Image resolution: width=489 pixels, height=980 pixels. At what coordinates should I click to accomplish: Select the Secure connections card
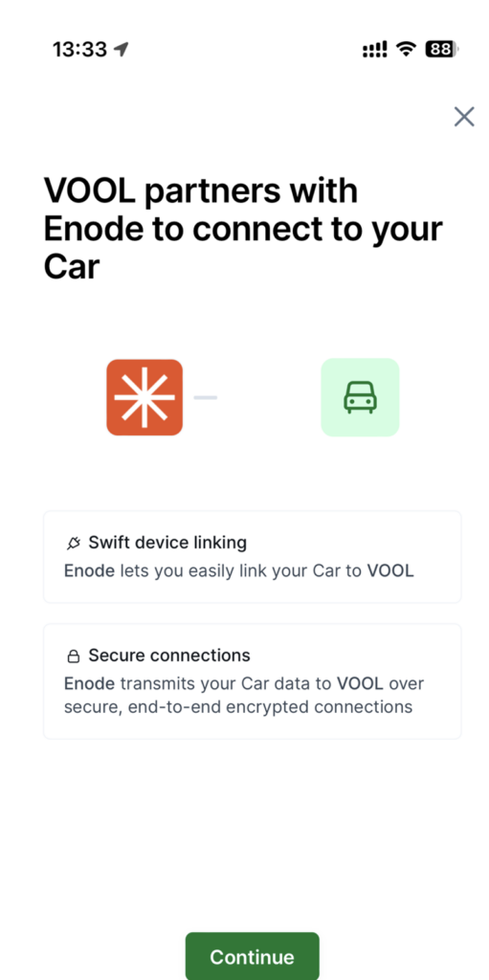252,681
